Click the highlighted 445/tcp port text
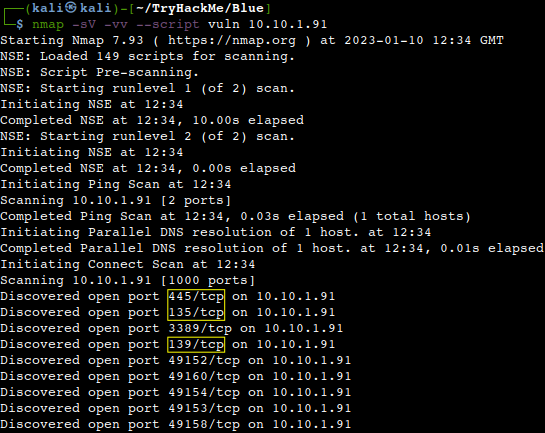 pyautogui.click(x=196, y=296)
